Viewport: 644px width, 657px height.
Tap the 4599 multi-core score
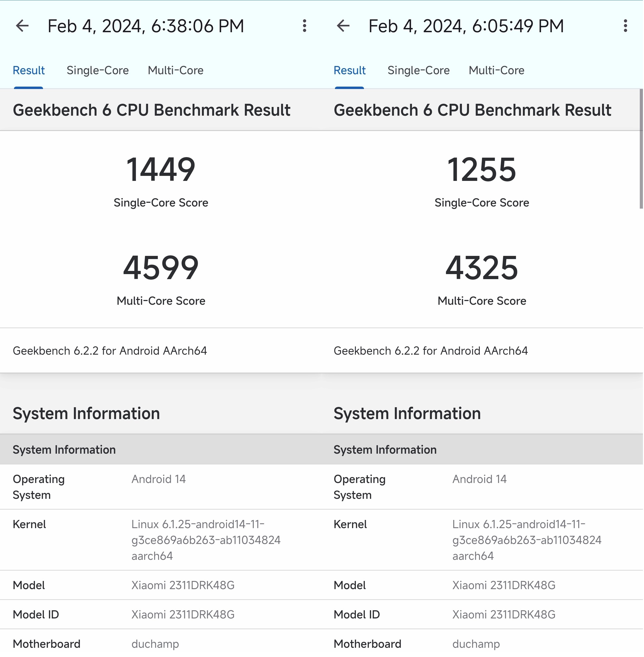[x=161, y=268]
